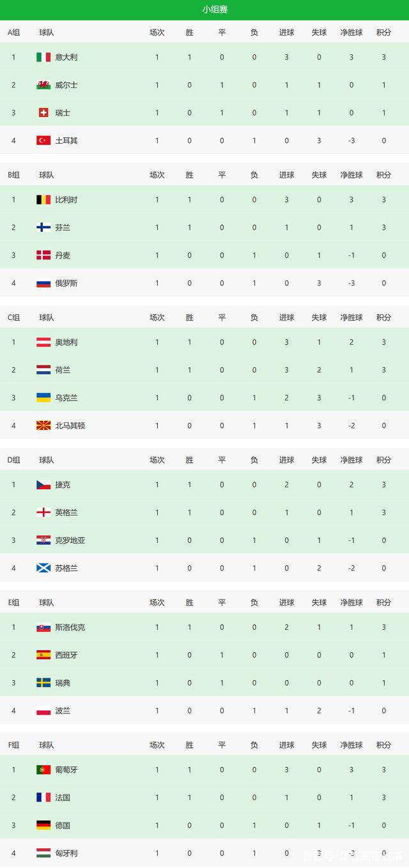Click the Spain flag icon
Image resolution: width=409 pixels, height=868 pixels.
[43, 655]
